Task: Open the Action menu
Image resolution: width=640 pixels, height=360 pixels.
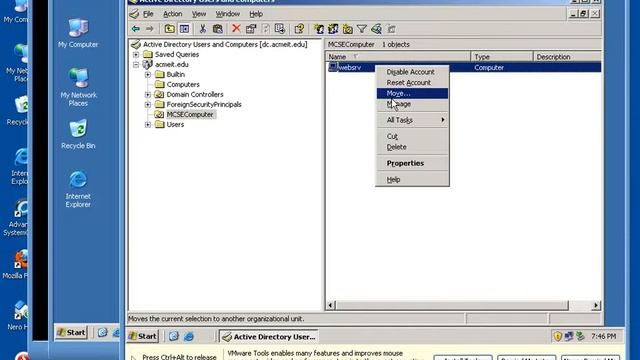Action: pos(173,14)
